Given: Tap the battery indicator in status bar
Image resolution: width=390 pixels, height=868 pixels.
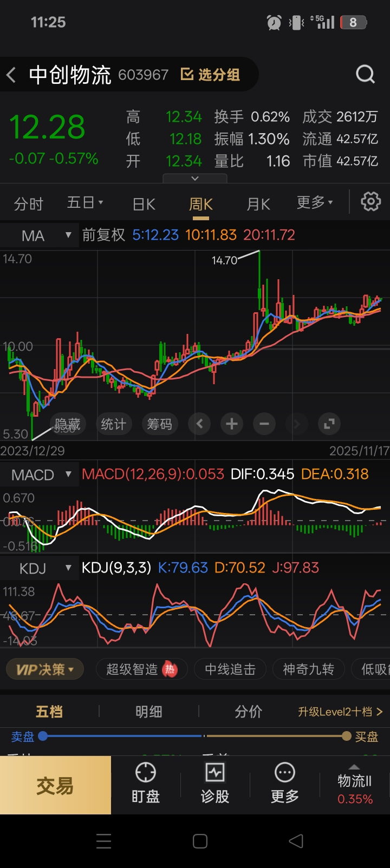Looking at the screenshot, I should (354, 22).
